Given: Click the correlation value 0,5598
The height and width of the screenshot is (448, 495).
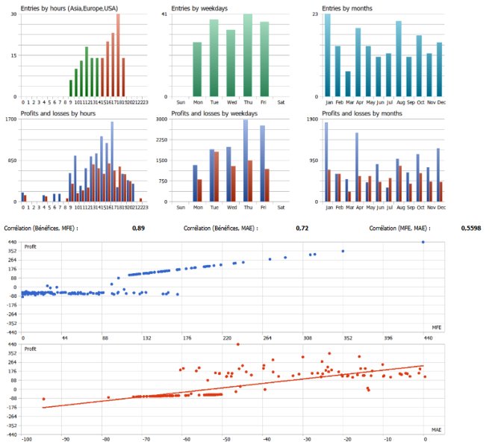Looking at the screenshot, I should 471,228.
